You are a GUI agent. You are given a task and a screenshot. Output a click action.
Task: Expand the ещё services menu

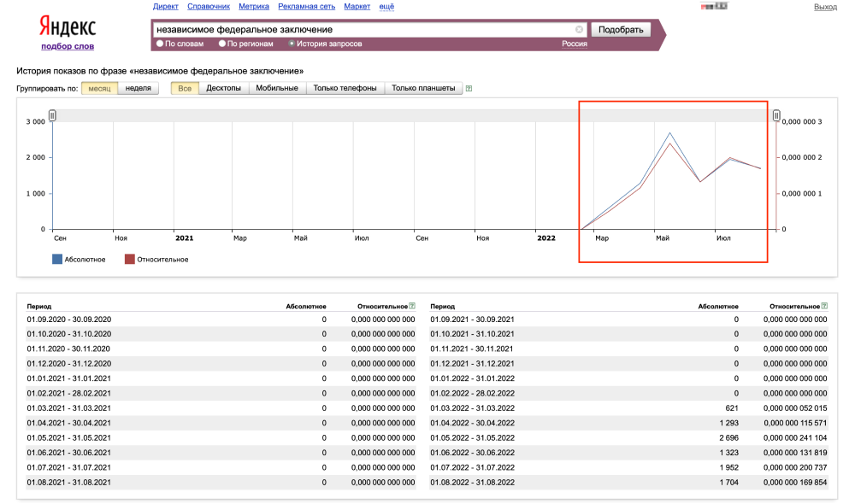[386, 7]
